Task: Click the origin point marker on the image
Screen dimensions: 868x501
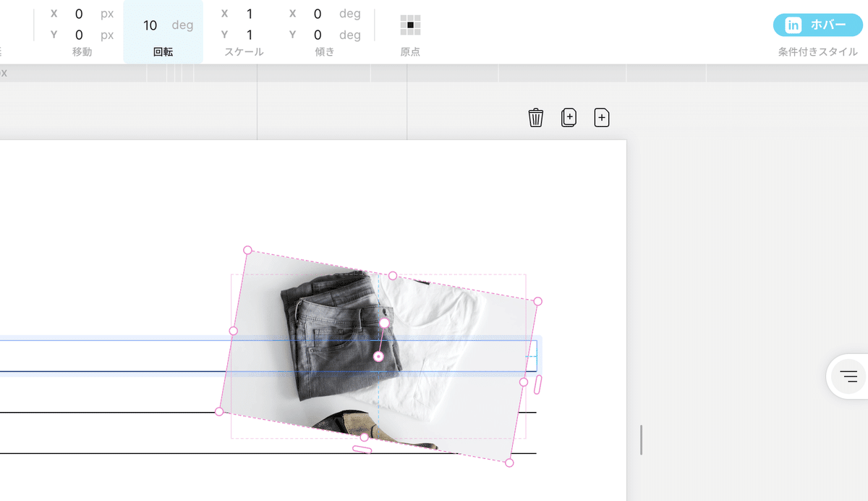Action: tap(378, 356)
